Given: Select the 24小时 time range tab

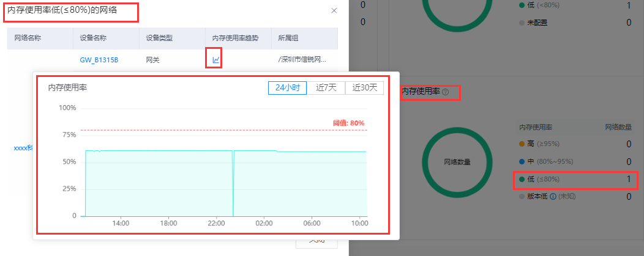Looking at the screenshot, I should coord(287,88).
